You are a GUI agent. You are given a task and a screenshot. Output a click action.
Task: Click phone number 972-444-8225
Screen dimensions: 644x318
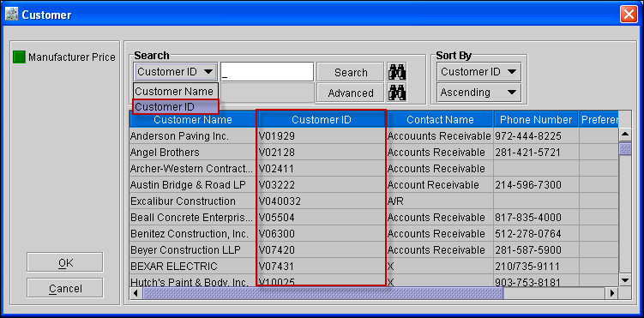(x=536, y=135)
